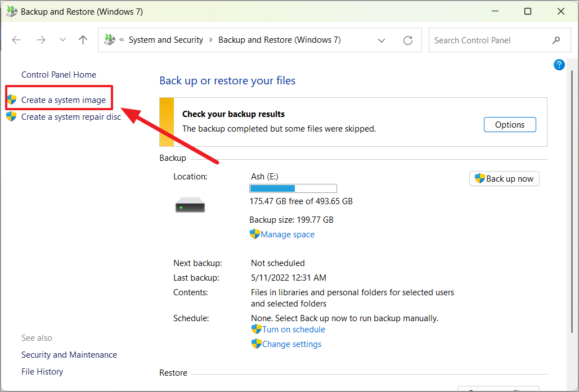Screen dimensions: 579x392
Task: Click the double chevron before System and Security
Action: 122,40
